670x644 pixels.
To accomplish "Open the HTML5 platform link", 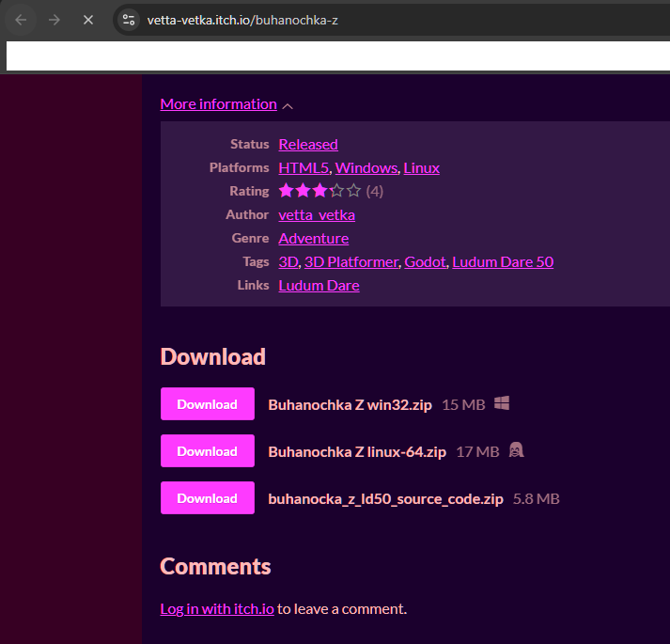I will point(304,167).
